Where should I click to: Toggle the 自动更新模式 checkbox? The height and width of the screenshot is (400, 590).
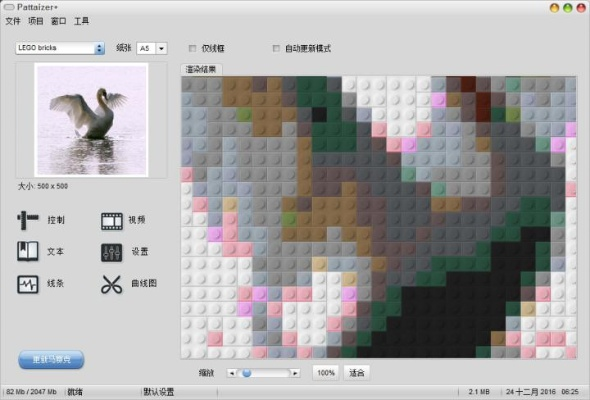[x=276, y=49]
